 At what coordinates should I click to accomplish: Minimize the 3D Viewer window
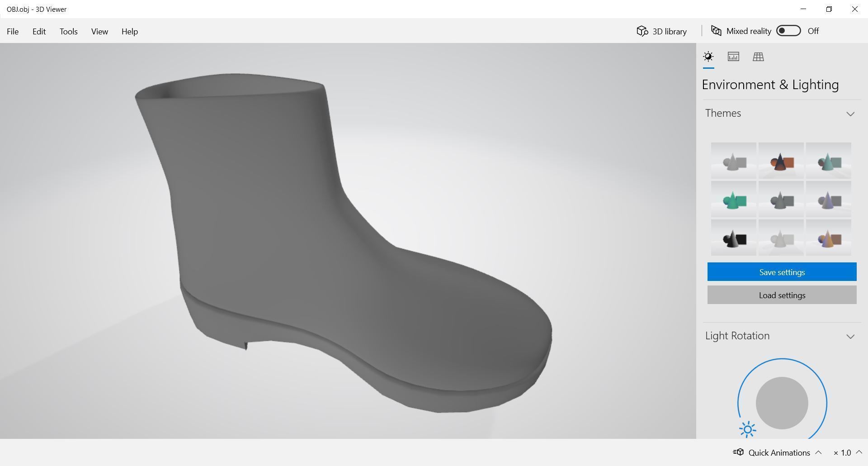click(803, 9)
